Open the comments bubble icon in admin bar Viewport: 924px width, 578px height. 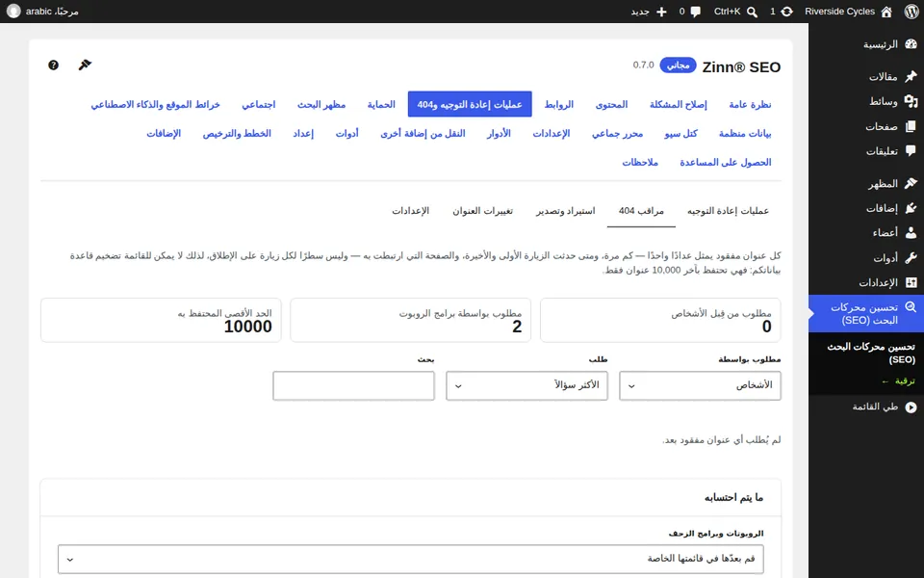(x=695, y=12)
